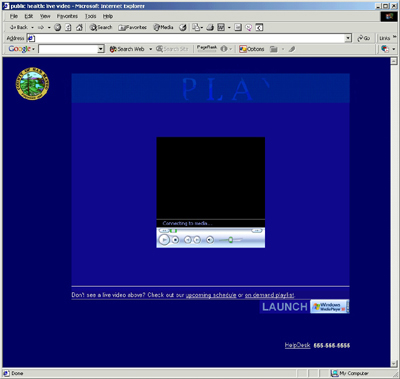400x379 pixels.
Task: Click the Stop loading icon in the toolbar
Action: click(58, 28)
